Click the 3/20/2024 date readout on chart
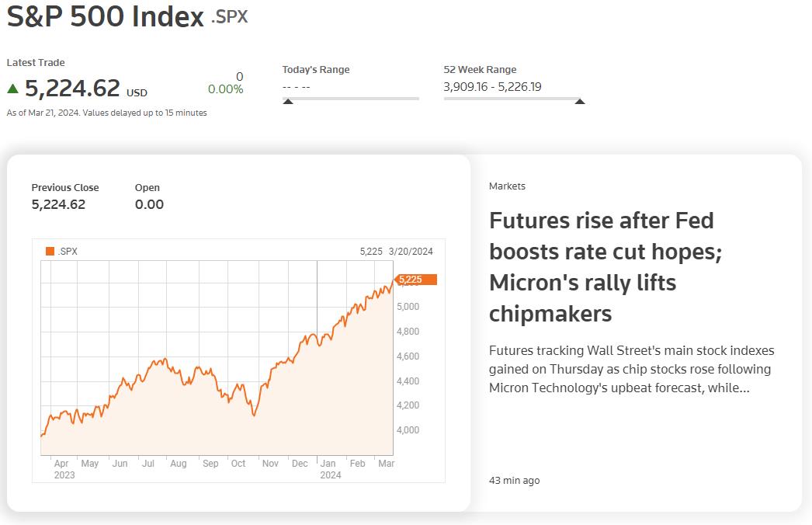The height and width of the screenshot is (525, 812). click(x=411, y=252)
